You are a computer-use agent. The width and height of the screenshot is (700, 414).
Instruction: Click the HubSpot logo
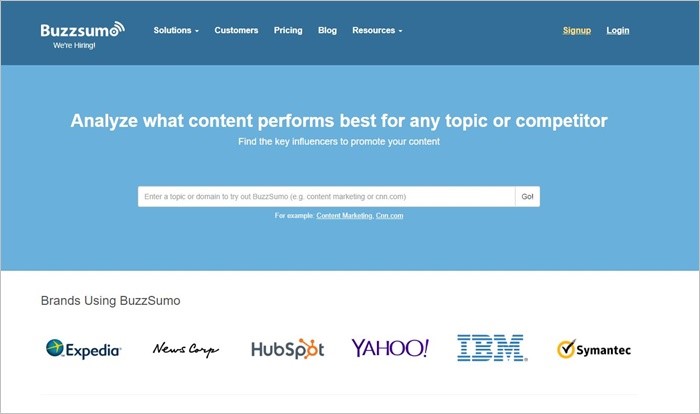(288, 349)
